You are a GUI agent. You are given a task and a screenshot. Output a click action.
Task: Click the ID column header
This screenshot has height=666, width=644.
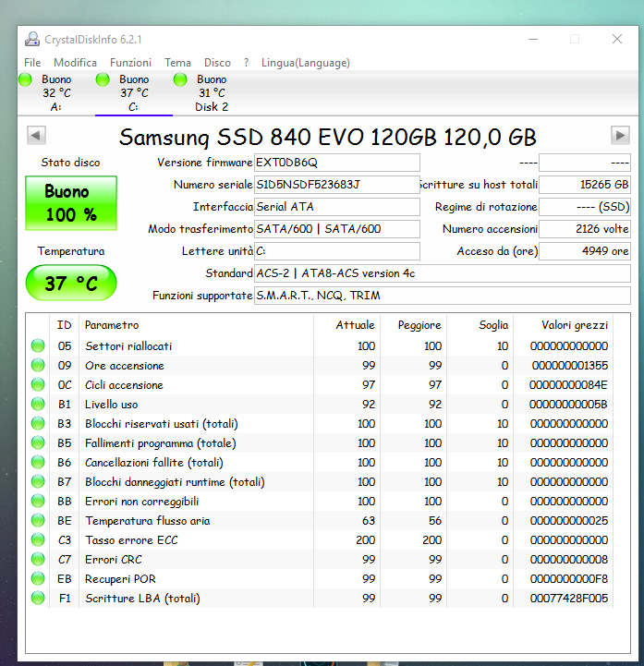click(64, 325)
